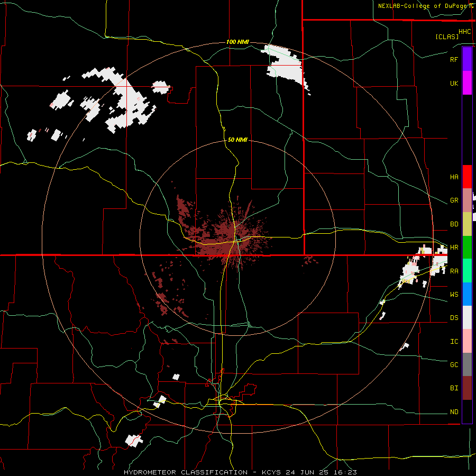Click the DS white legend swatch
476x476 pixels.
coord(467,317)
